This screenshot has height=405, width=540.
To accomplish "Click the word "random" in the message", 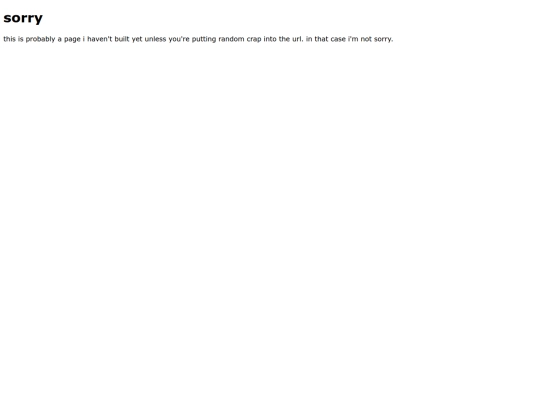I will (x=231, y=39).
